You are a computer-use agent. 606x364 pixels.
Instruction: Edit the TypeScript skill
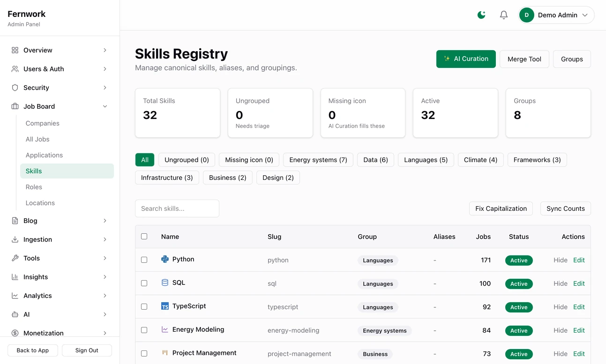(579, 307)
